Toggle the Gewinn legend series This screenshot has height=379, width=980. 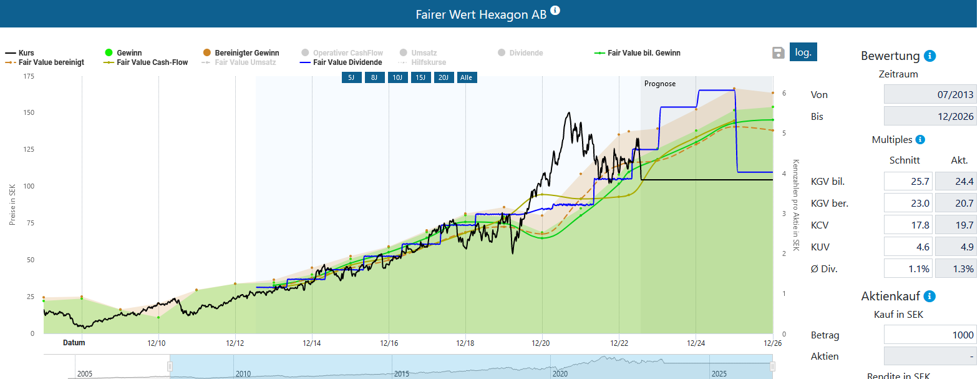(x=124, y=53)
